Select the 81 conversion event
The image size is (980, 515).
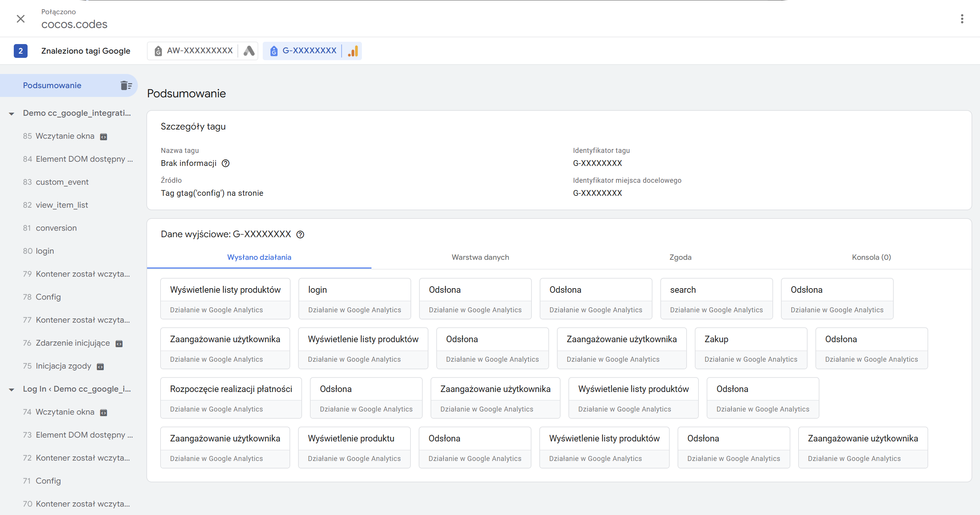56,228
